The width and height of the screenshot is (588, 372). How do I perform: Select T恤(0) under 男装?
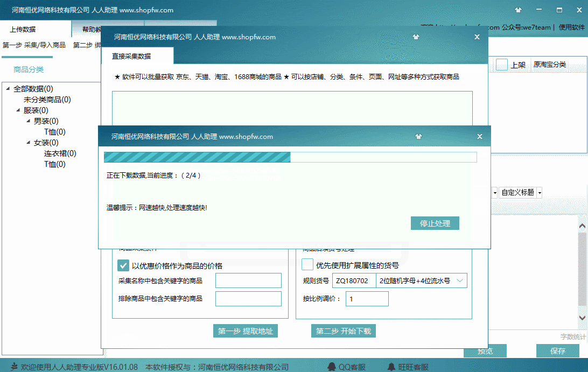[x=55, y=131]
